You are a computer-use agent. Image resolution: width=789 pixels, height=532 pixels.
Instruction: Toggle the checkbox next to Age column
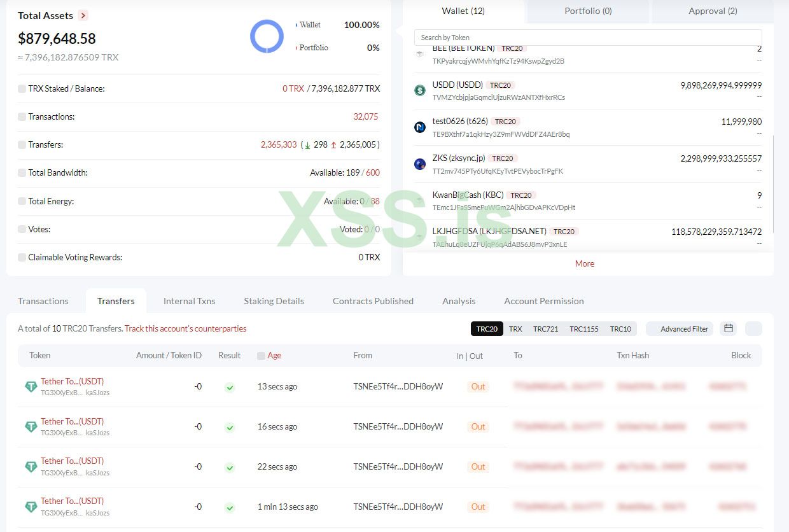click(261, 356)
